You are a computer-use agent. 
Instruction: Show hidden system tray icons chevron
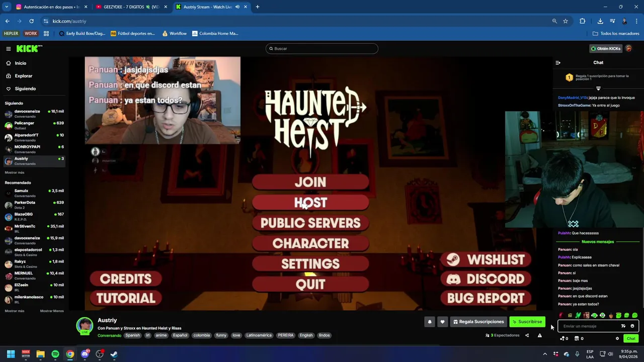tap(544, 354)
